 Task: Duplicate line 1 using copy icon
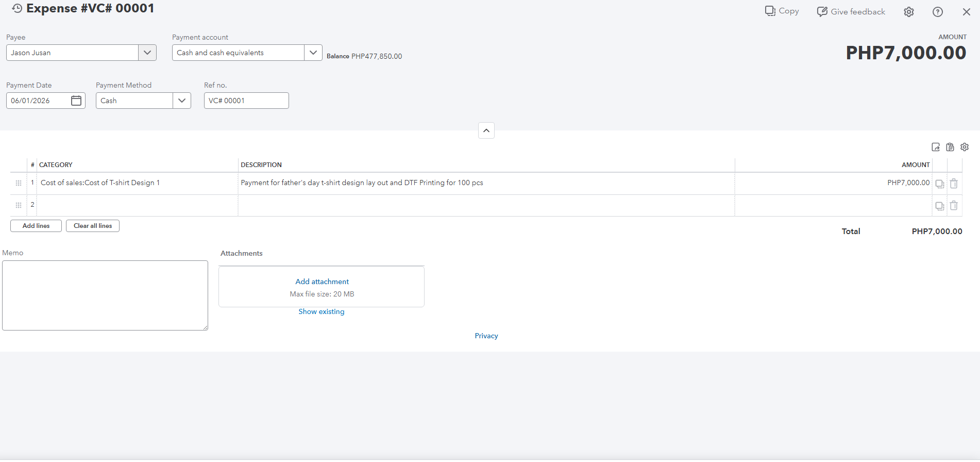[940, 184]
